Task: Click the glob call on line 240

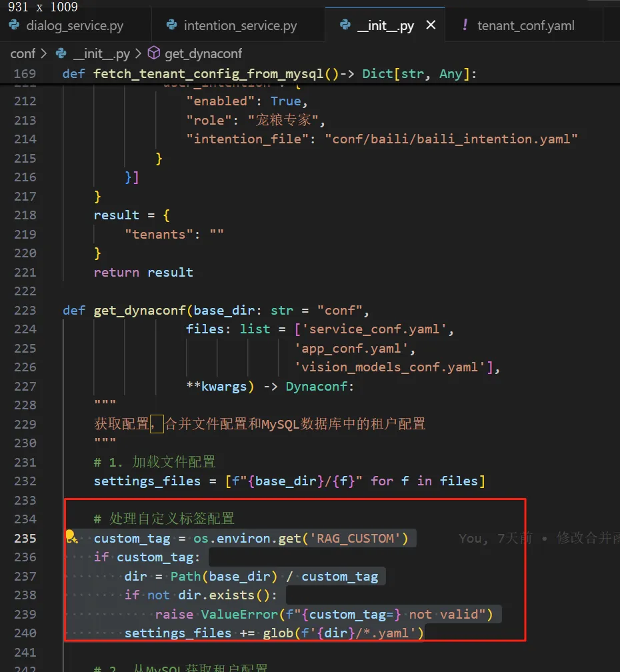Action: tap(343, 633)
